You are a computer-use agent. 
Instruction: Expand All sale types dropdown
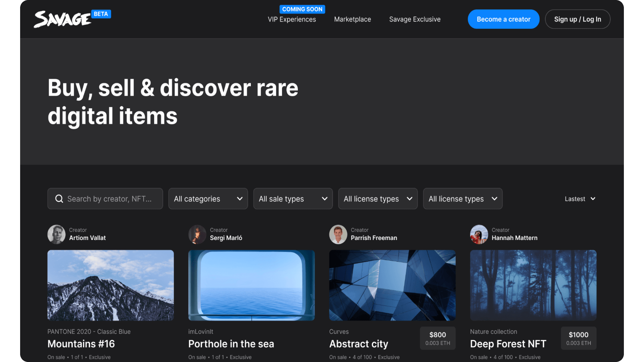pyautogui.click(x=293, y=199)
